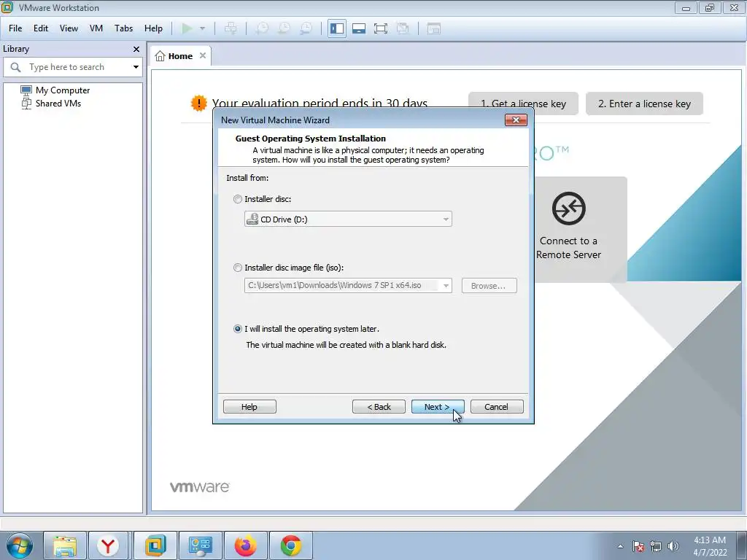Close the Home tab

(x=203, y=55)
